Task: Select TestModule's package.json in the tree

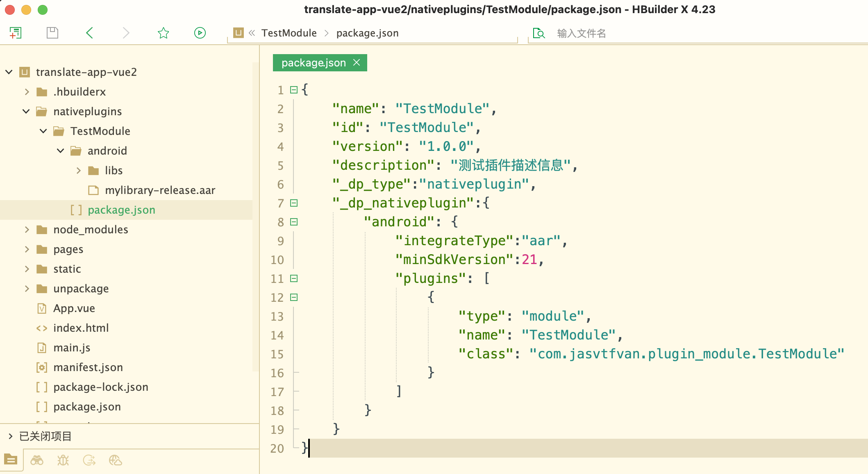Action: coord(121,210)
